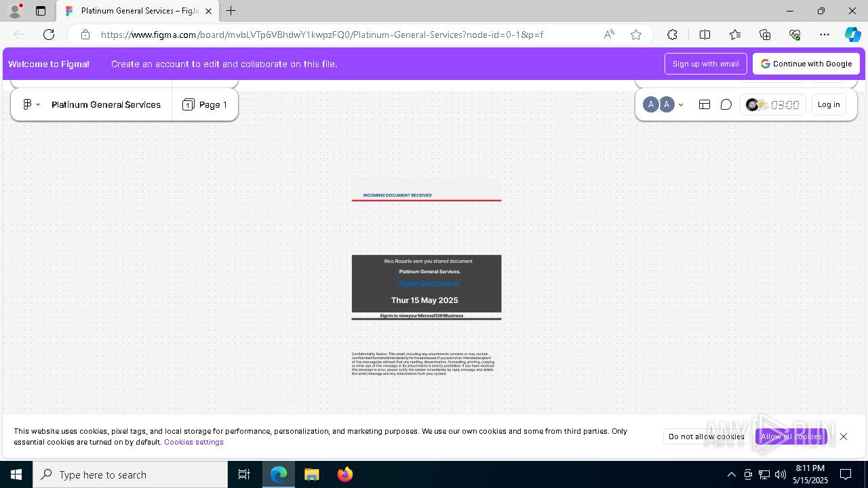The width and height of the screenshot is (868, 488).
Task: Click Allow all cookies
Action: [791, 436]
